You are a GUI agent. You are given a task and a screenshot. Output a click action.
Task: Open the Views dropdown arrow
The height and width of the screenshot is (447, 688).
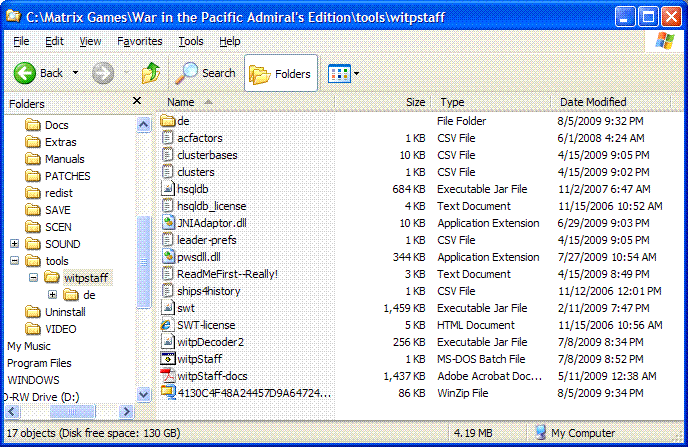click(x=356, y=73)
